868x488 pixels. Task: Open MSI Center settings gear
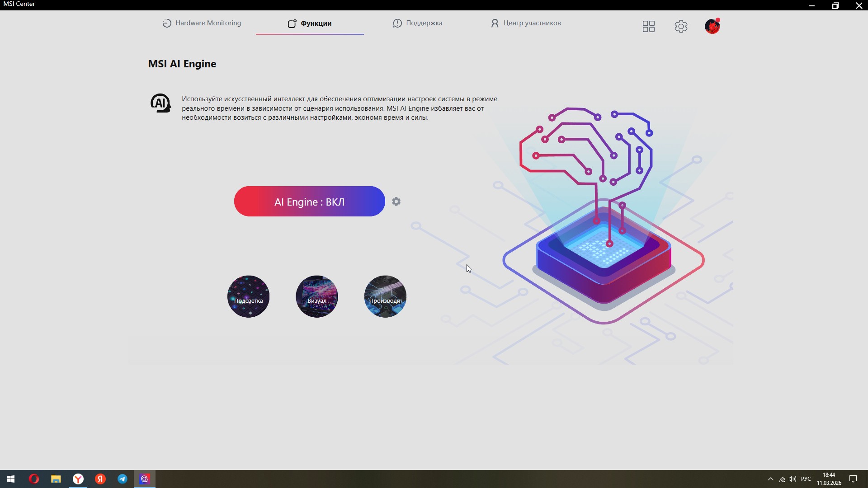pyautogui.click(x=681, y=26)
